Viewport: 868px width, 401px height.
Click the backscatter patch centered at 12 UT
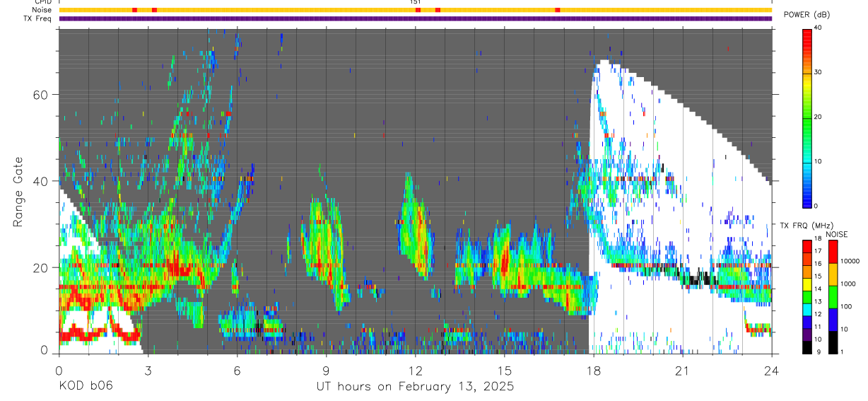(415, 226)
